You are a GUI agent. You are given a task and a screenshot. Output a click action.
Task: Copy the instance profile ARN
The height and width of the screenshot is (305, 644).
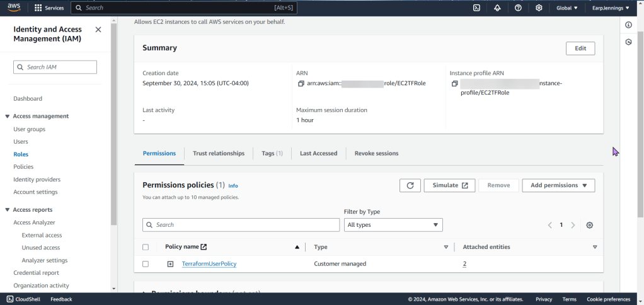point(454,84)
